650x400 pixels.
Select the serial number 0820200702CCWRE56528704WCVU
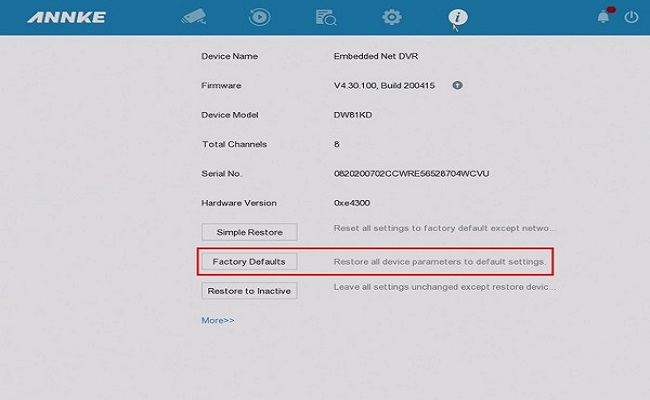tap(411, 174)
